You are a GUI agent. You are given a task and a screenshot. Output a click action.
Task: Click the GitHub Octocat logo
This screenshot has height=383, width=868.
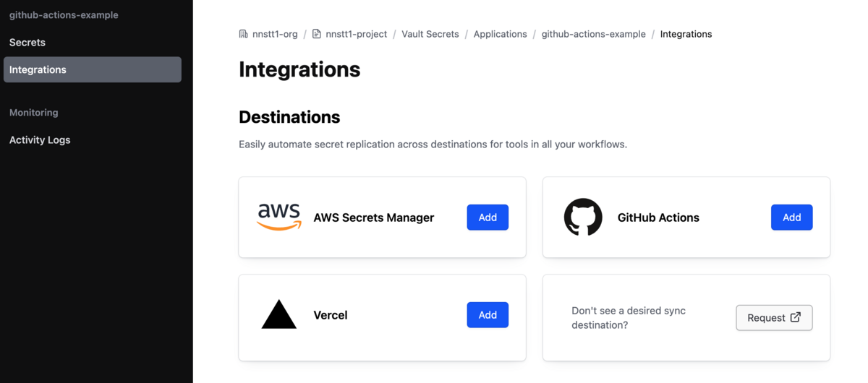coord(583,217)
